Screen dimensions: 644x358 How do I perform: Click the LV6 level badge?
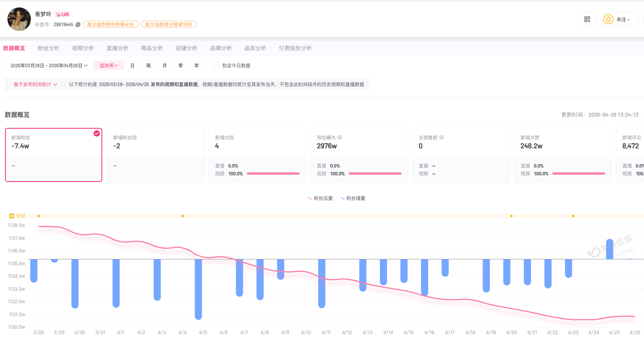pyautogui.click(x=63, y=14)
